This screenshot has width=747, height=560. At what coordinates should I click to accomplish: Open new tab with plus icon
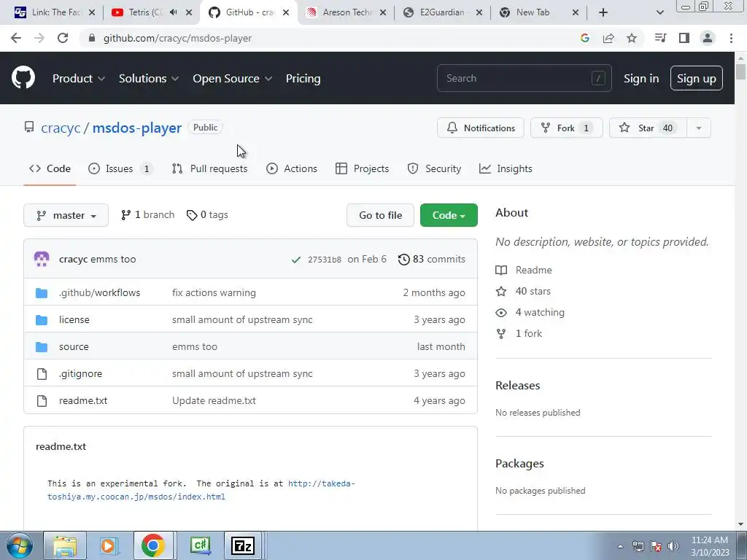603,12
